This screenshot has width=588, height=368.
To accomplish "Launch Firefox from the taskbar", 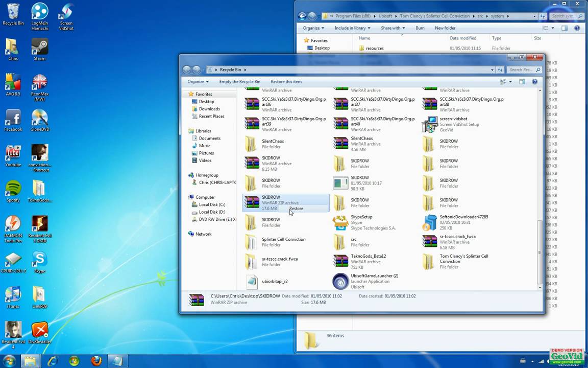I will coord(96,361).
